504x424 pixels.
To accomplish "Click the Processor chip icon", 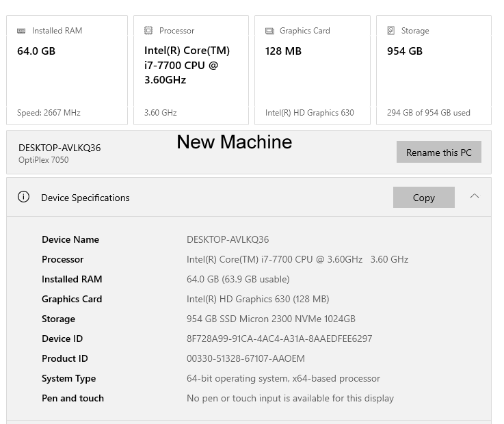I will tap(148, 31).
